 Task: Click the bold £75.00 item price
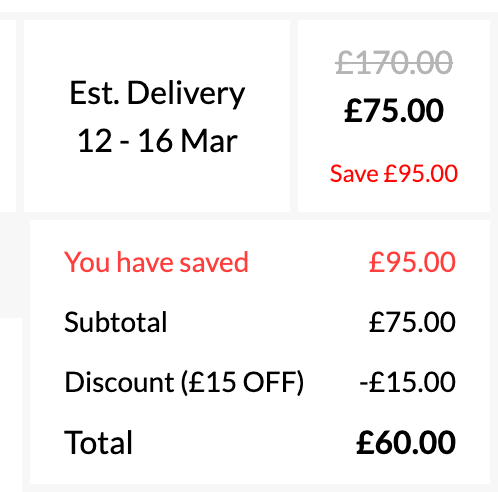(394, 111)
